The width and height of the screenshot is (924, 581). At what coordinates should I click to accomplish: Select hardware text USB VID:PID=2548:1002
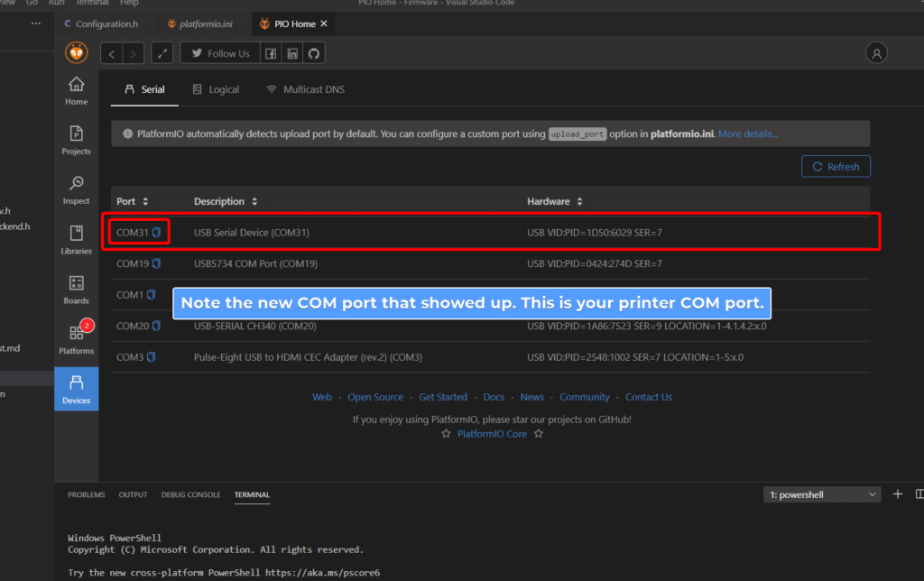tap(635, 357)
